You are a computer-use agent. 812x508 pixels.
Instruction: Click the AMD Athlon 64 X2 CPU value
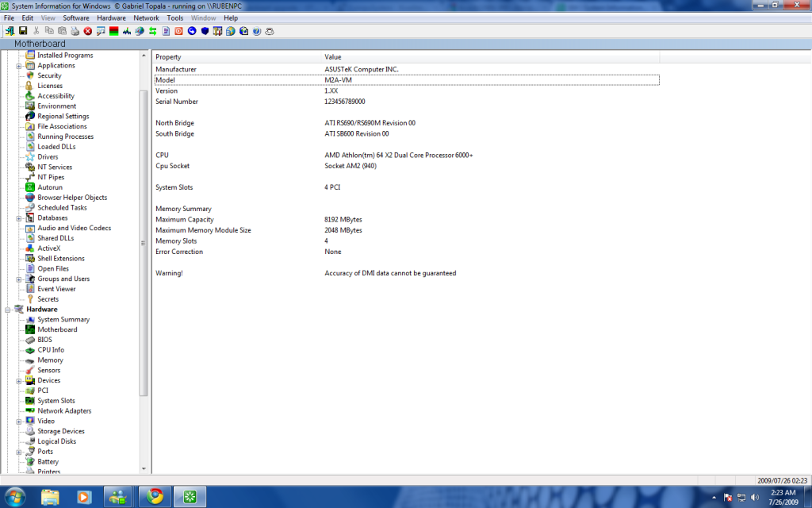point(398,155)
